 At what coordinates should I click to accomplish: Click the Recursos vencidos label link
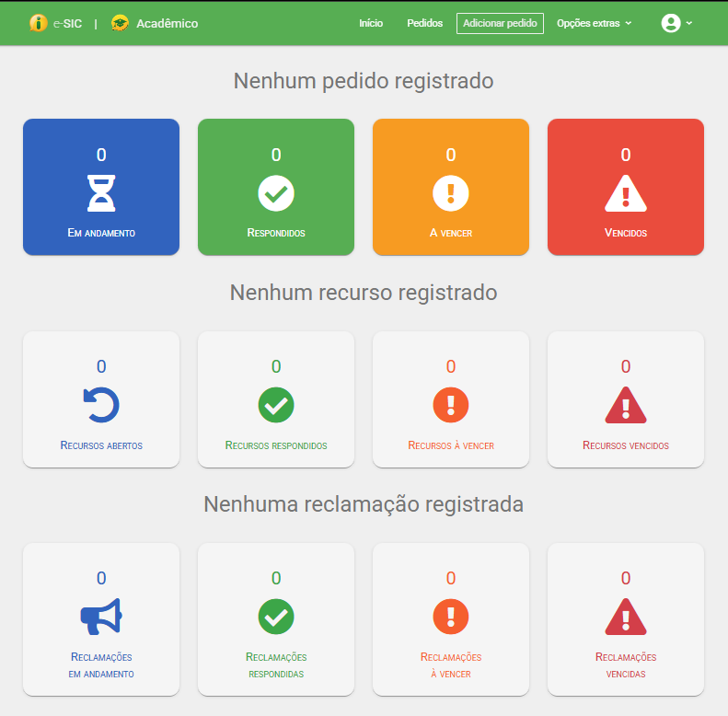click(x=626, y=445)
